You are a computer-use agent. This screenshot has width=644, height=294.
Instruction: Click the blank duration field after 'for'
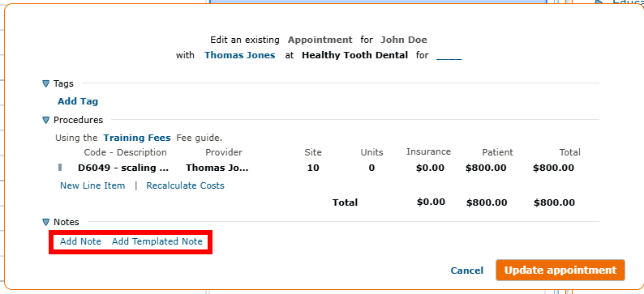tap(449, 56)
